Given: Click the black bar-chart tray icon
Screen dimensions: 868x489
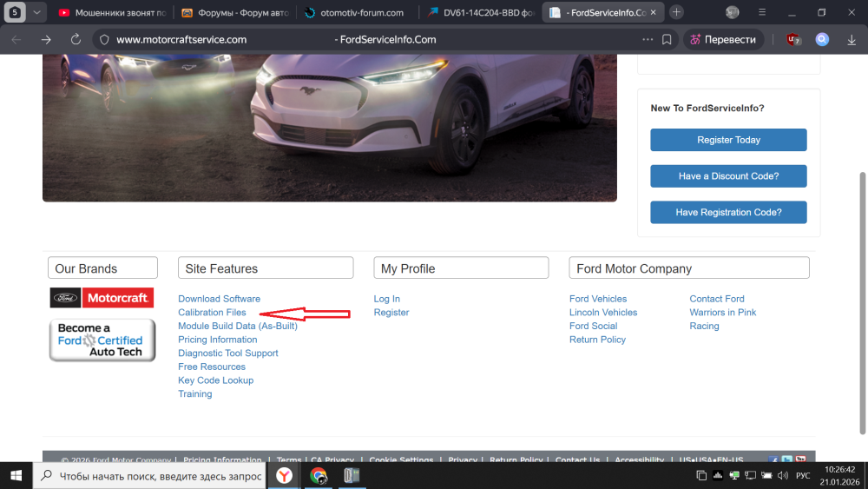Looking at the screenshot, I should [x=718, y=476].
